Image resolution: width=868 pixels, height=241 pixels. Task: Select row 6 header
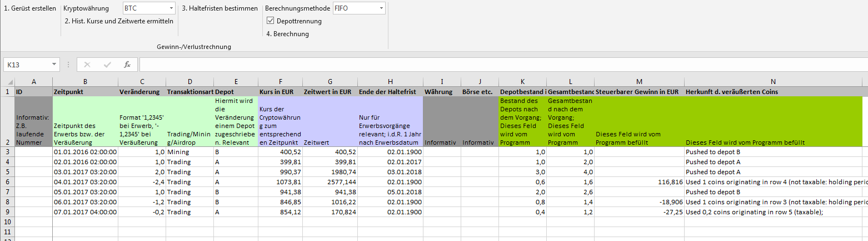[7, 181]
